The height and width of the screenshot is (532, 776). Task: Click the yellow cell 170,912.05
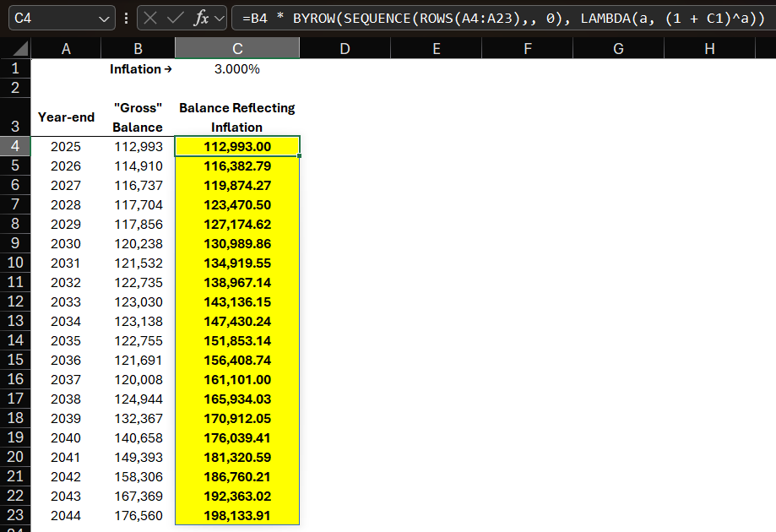click(x=237, y=418)
